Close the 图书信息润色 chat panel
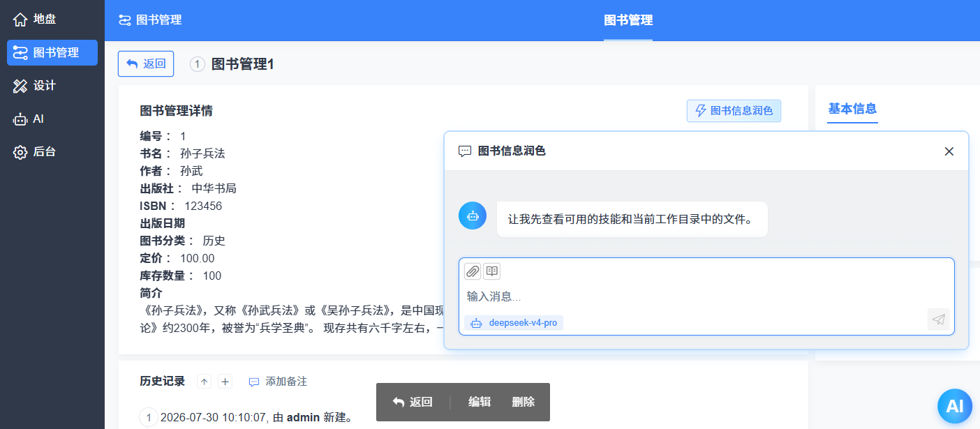The image size is (980, 429). [x=949, y=151]
